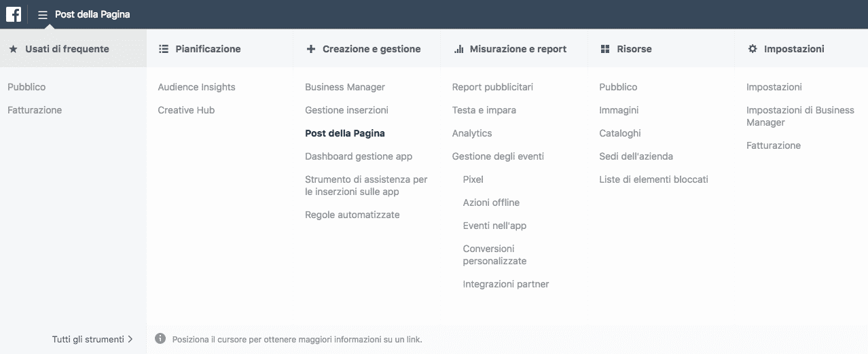The height and width of the screenshot is (354, 868).
Task: Click the star icon beside Usati di frequente
Action: click(x=13, y=49)
